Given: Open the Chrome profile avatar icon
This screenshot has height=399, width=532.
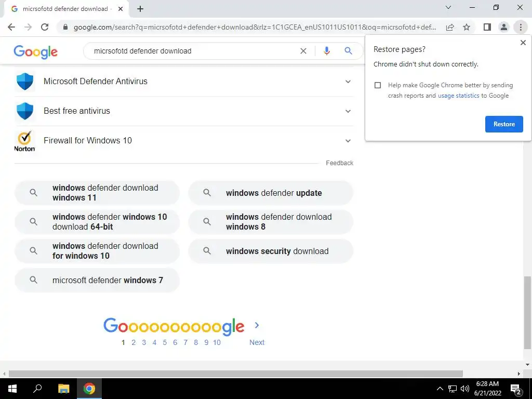Looking at the screenshot, I should pos(504,27).
